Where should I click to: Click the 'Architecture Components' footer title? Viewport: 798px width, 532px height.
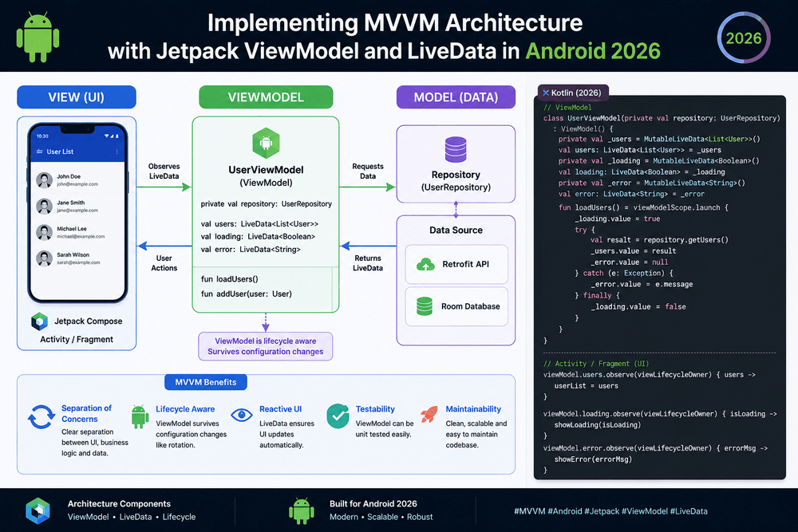tap(119, 503)
